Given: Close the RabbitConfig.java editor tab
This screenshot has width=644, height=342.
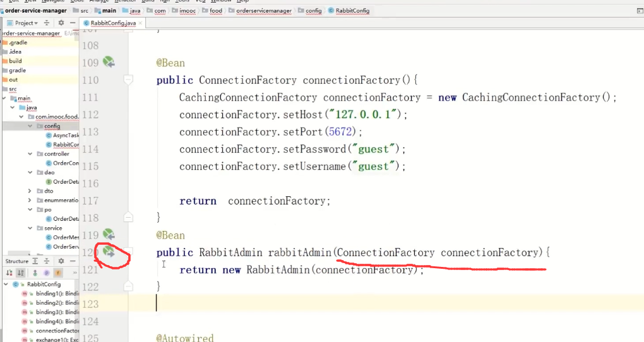Looking at the screenshot, I should click(140, 23).
